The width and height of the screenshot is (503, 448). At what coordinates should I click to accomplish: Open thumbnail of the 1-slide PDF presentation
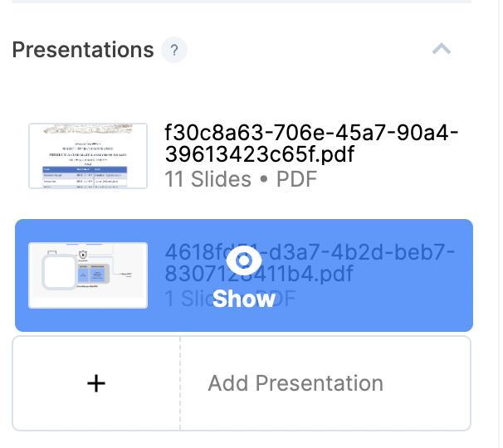[x=88, y=275]
